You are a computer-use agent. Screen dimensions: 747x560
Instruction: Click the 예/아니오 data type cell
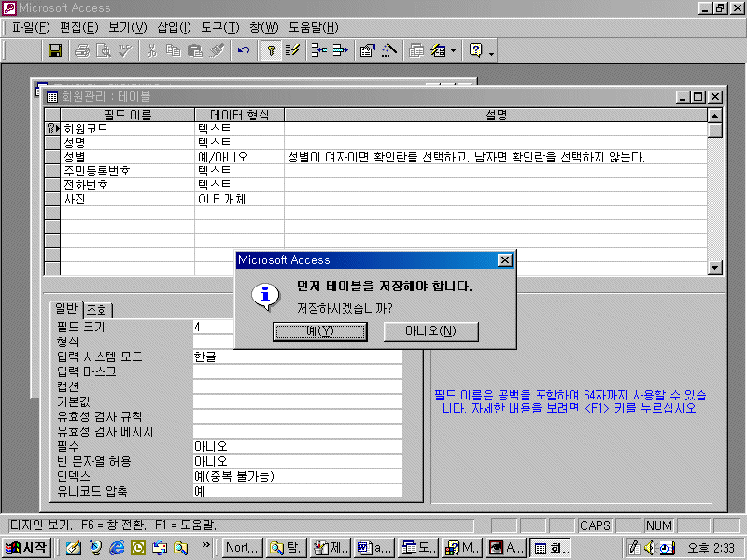pos(239,157)
